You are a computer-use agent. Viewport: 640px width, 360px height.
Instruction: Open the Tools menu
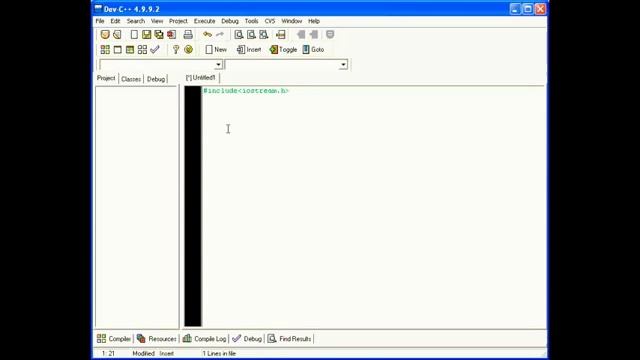pyautogui.click(x=251, y=21)
